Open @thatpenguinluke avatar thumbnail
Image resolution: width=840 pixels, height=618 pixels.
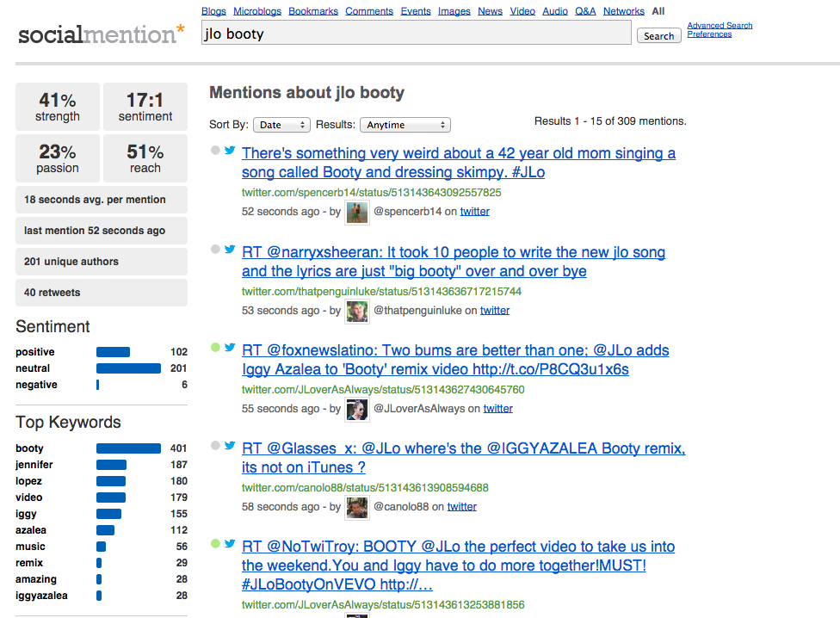[357, 311]
